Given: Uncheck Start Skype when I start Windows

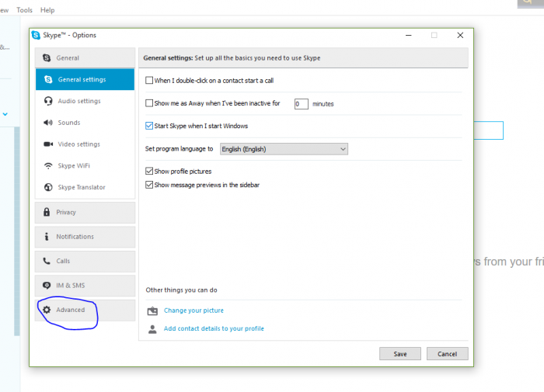Looking at the screenshot, I should 149,126.
